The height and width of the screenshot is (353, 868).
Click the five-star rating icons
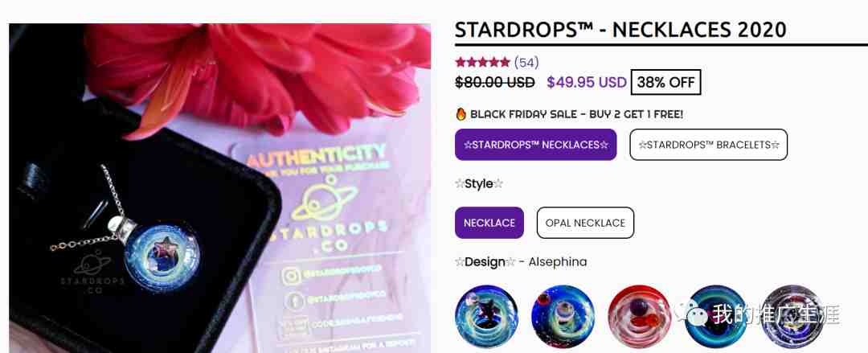click(482, 62)
